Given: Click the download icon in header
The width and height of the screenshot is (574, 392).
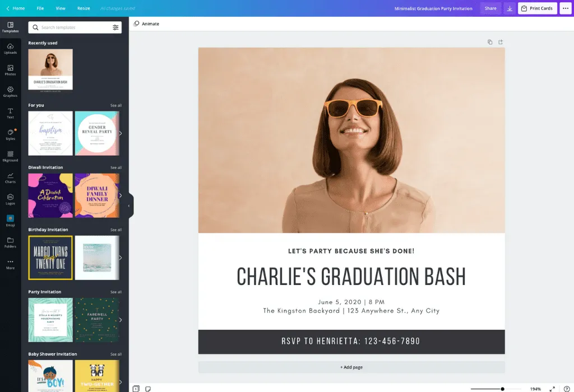Looking at the screenshot, I should tap(510, 8).
